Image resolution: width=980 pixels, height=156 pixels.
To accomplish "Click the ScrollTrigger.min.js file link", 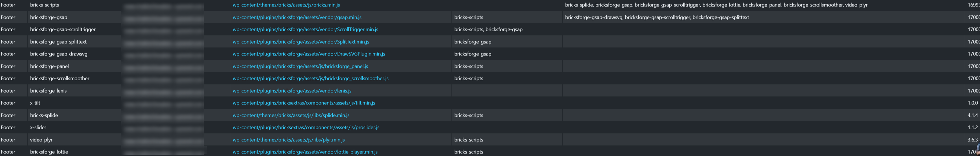I will point(305,29).
